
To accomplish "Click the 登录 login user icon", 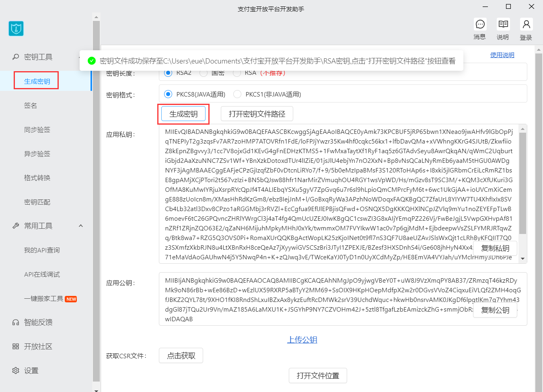I will [526, 24].
